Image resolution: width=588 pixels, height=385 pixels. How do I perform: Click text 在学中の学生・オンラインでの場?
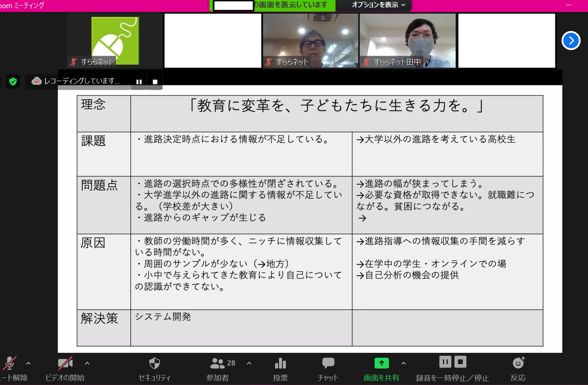click(436, 264)
